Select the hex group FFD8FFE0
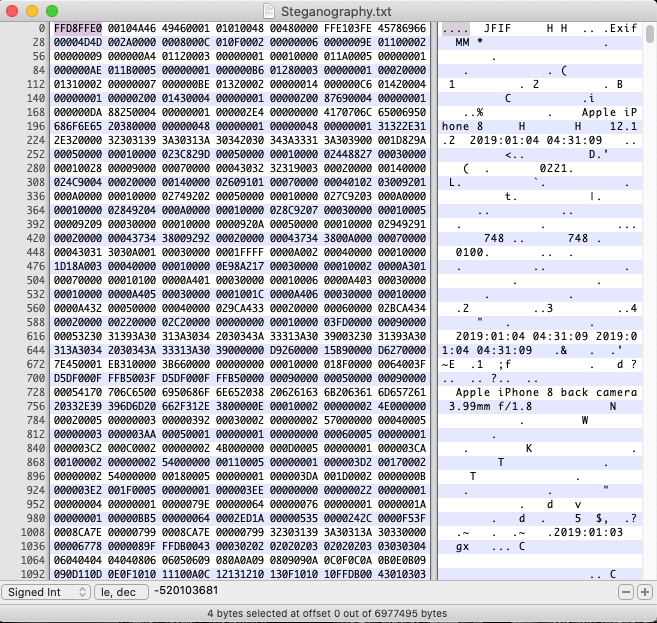Viewport: 657px width, 623px height. coord(78,28)
